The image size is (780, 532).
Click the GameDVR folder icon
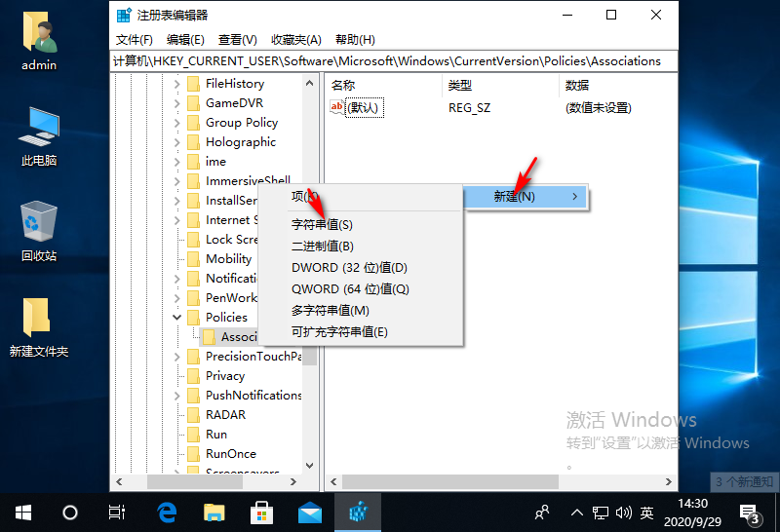coord(193,103)
